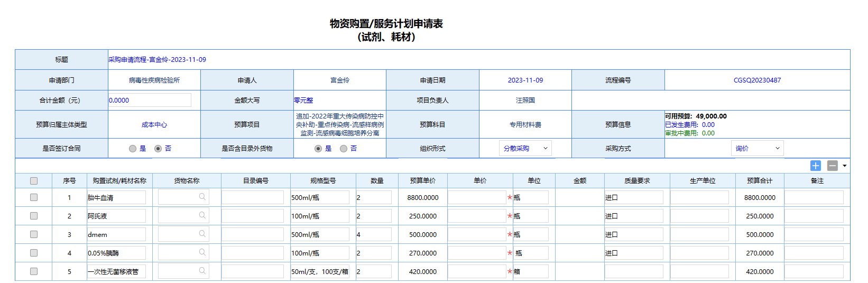
Task: Click process number CGSQ20230487
Action: (757, 80)
